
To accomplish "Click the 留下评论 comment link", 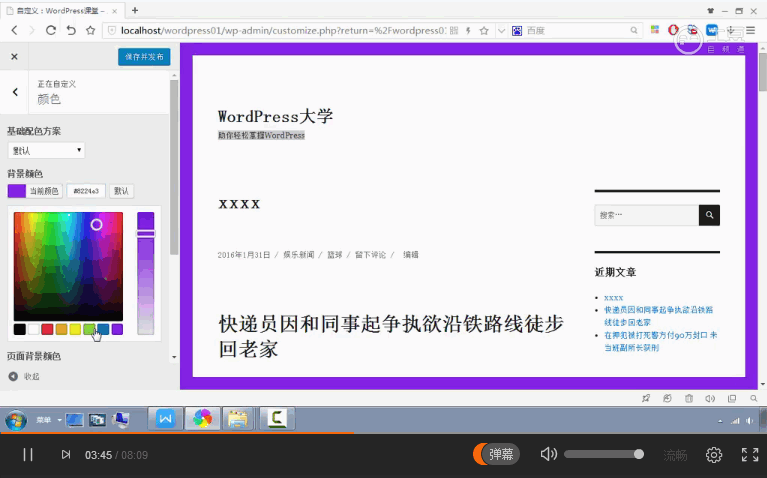I will coord(370,254).
